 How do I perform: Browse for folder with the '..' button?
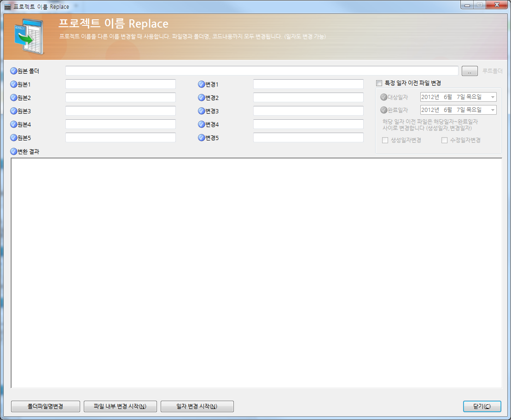click(470, 71)
